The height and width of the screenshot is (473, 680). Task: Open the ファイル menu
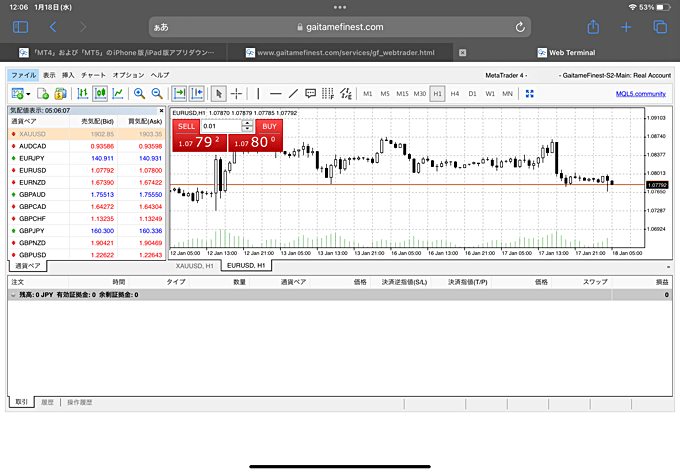[23, 75]
